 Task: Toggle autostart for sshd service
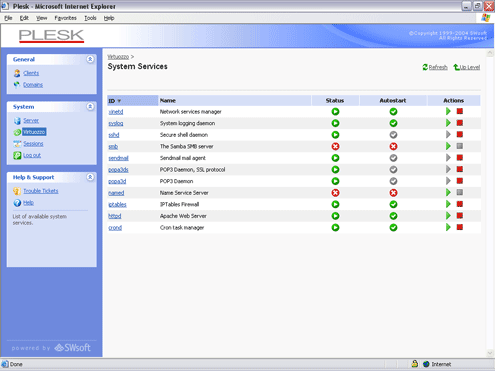point(393,135)
